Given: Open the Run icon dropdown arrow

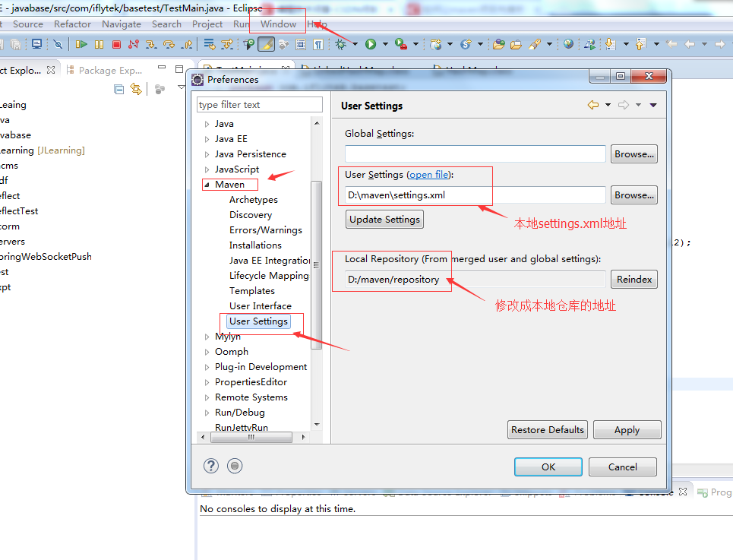Looking at the screenshot, I should point(385,44).
